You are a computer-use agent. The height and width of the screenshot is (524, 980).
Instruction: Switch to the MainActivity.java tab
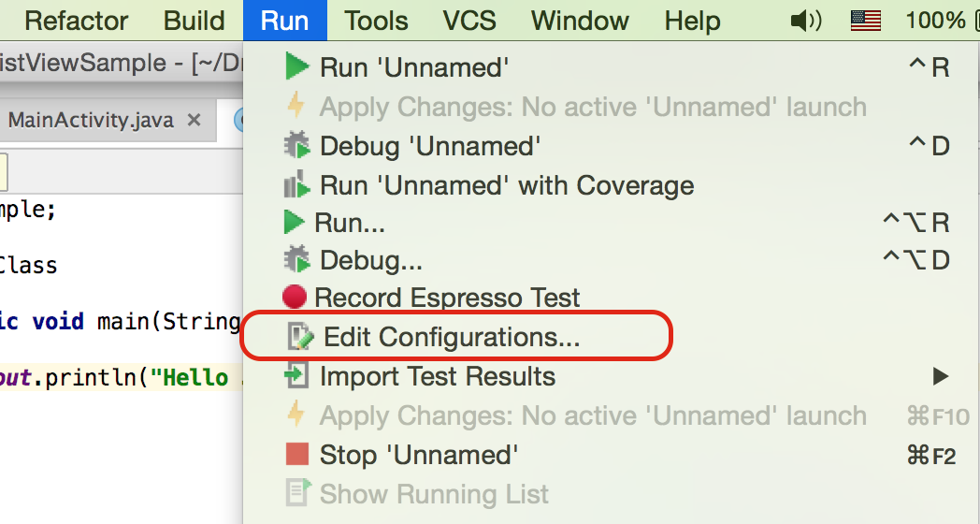tap(91, 120)
